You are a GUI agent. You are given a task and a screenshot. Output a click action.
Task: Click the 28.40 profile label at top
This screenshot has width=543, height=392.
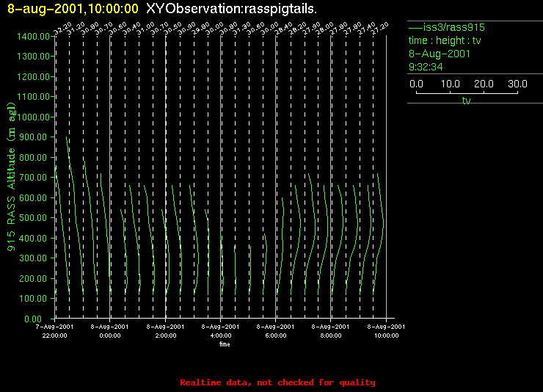click(x=284, y=28)
